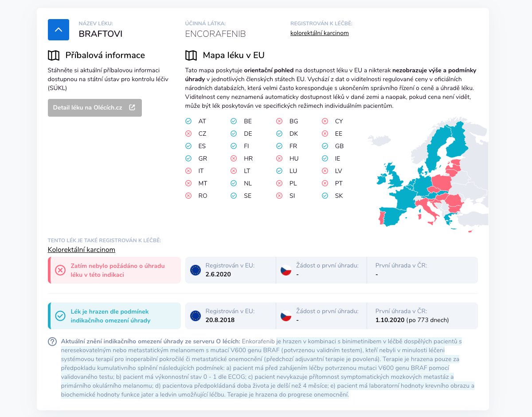The image size is (532, 417).
Task: Click the red cross icon next to HU
Action: click(279, 158)
